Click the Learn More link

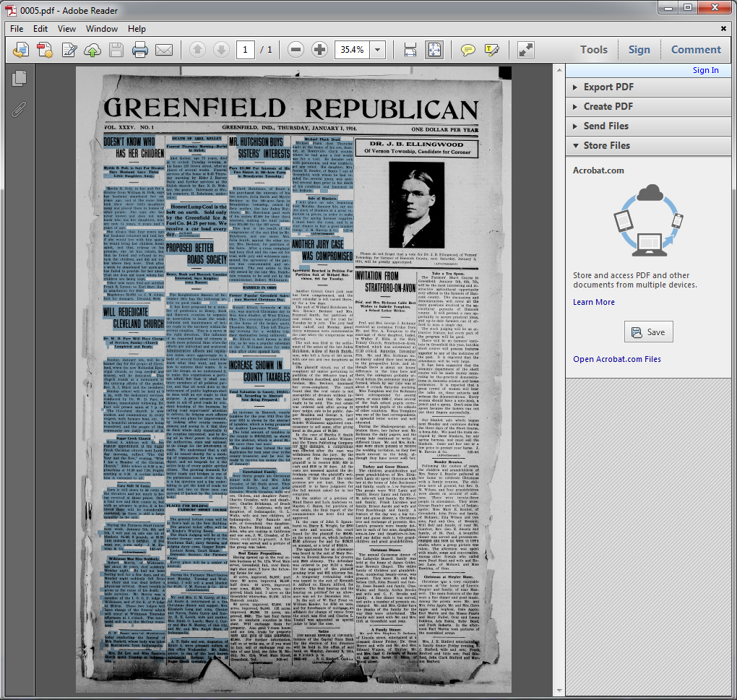pos(594,302)
